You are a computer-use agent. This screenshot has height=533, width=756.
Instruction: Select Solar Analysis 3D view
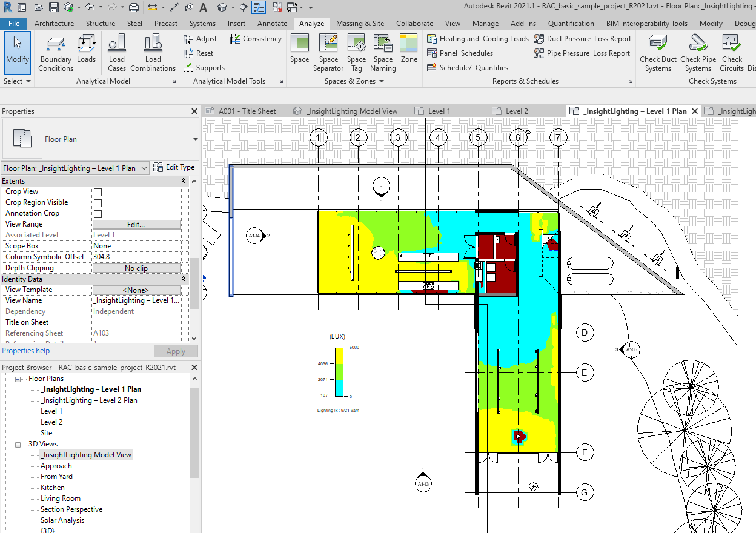(x=62, y=520)
